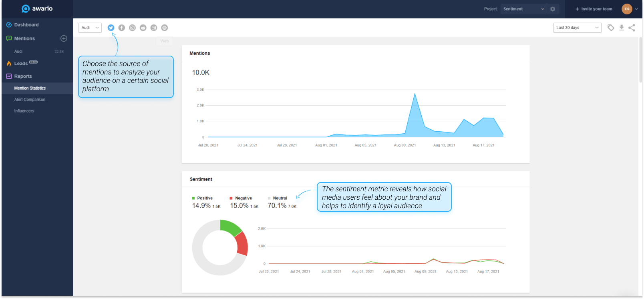The width and height of the screenshot is (644, 299).
Task: Open the ES user avatar
Action: point(627,9)
